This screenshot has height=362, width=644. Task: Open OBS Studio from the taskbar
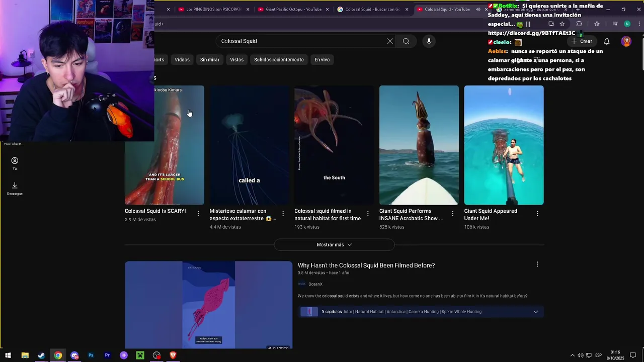(x=157, y=355)
